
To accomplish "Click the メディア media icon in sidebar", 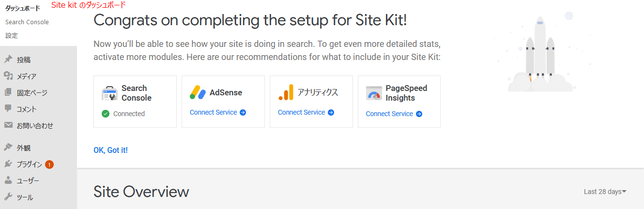I will pos(8,76).
